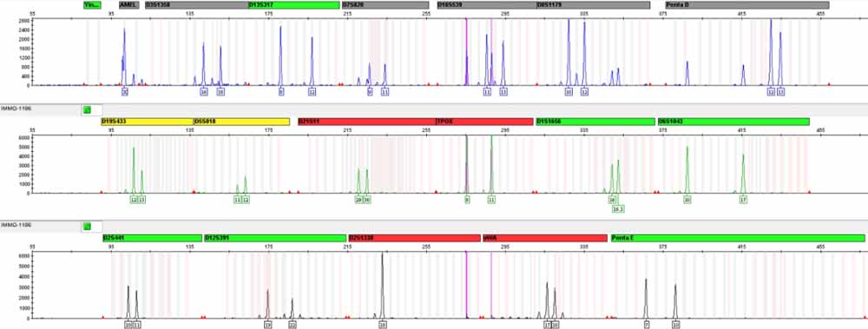This screenshot has height=329, width=868.
Task: Click allele label 18 under D3S1358
Action: point(220,91)
